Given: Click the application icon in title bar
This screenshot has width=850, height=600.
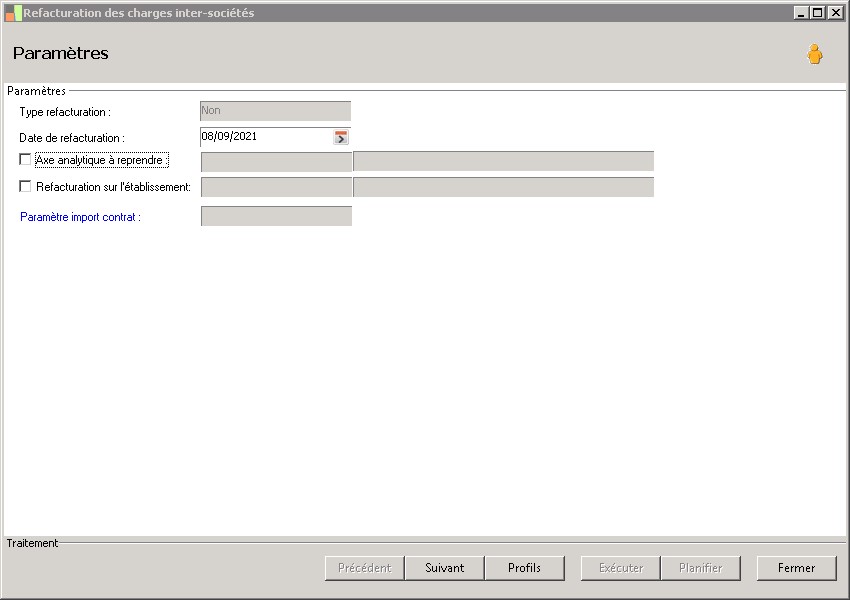Looking at the screenshot, I should [14, 13].
